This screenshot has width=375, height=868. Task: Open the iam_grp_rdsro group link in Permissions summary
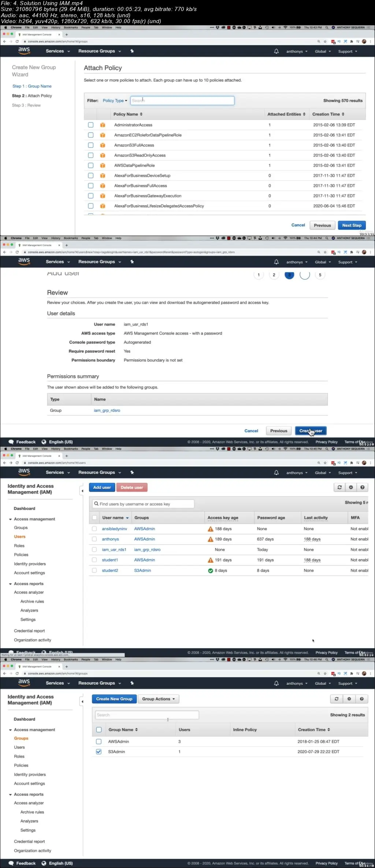pos(107,410)
